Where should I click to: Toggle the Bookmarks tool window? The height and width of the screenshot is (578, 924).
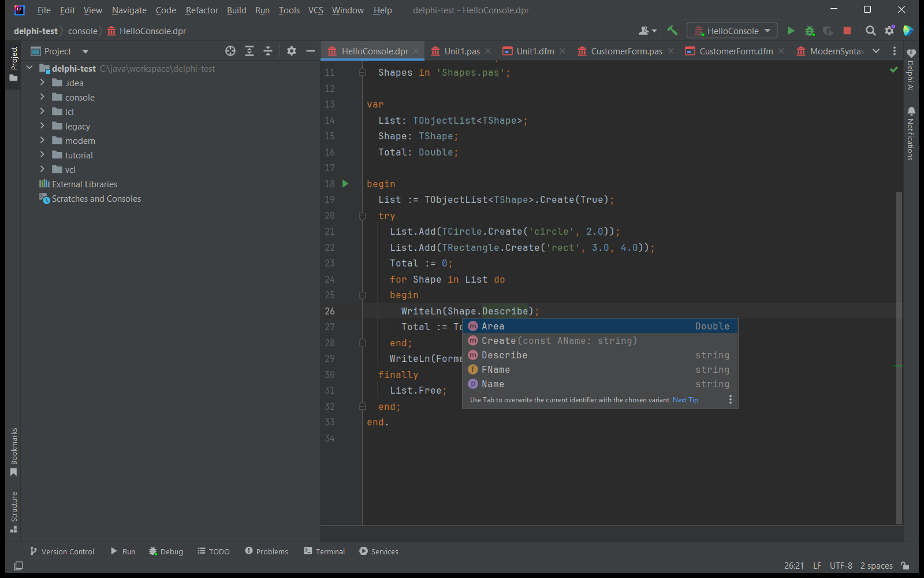pyautogui.click(x=14, y=452)
